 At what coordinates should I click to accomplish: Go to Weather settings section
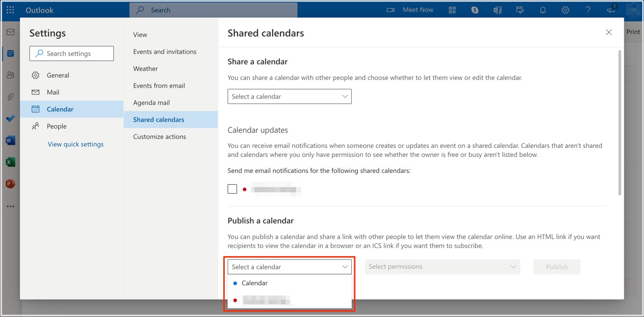(145, 69)
